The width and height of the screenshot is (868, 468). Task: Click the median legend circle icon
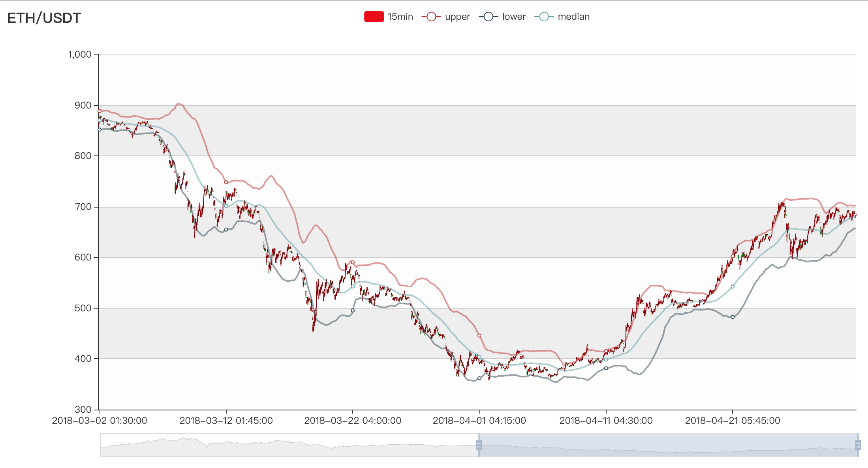pyautogui.click(x=544, y=17)
